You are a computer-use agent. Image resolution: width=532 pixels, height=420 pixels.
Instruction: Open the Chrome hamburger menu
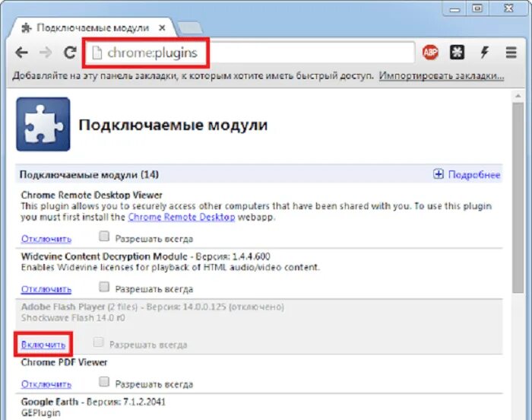pos(511,52)
